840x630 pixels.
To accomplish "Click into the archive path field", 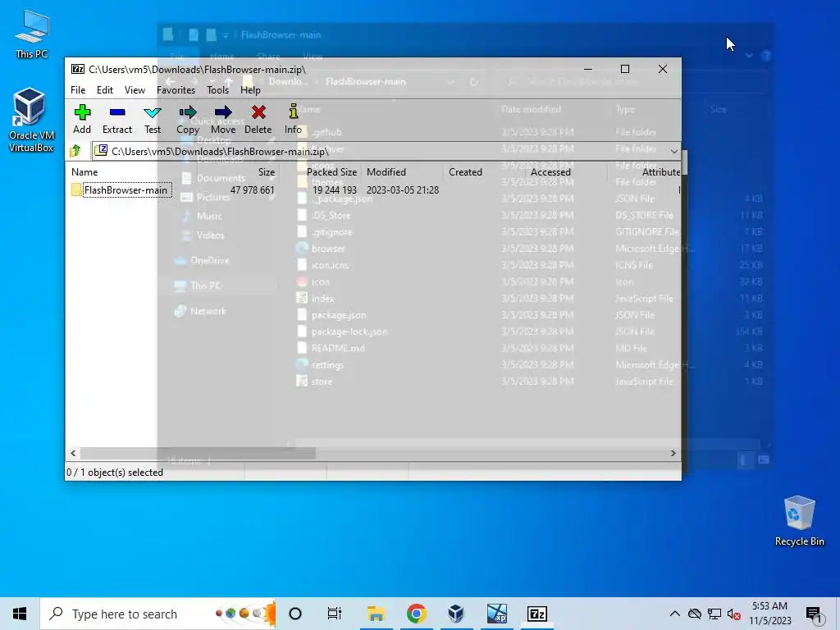I will [381, 151].
